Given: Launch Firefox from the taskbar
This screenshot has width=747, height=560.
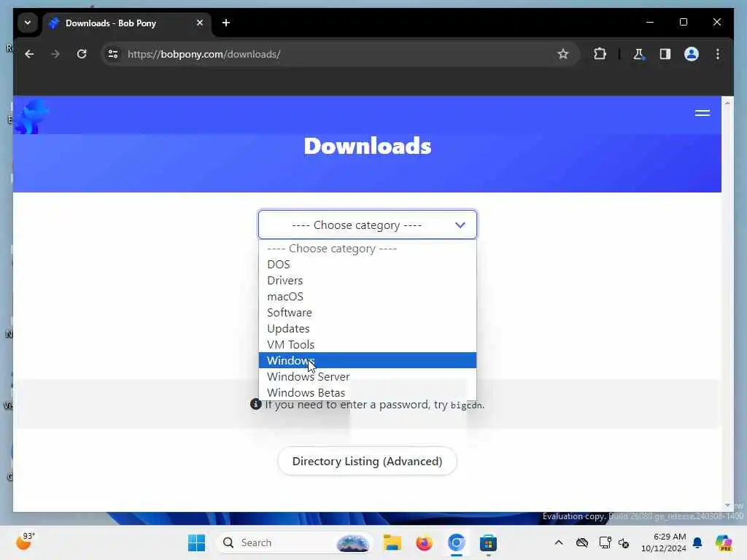Looking at the screenshot, I should (x=424, y=542).
